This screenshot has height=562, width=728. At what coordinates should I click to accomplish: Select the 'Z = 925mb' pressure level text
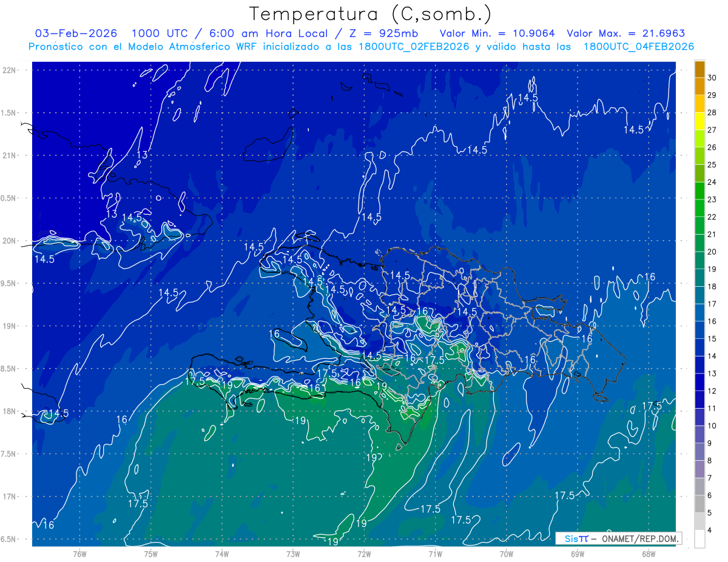383,33
